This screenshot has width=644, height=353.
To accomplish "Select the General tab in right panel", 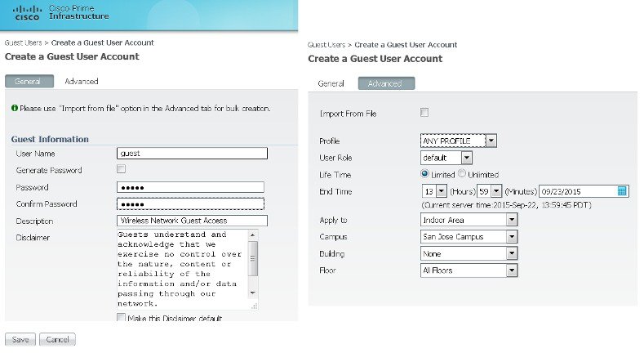I will [x=331, y=83].
